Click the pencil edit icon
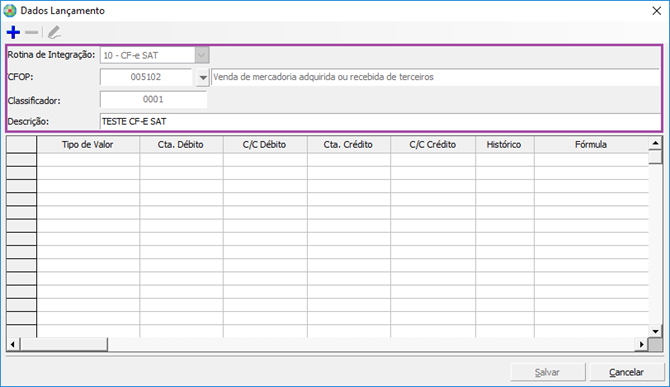The height and width of the screenshot is (387, 670). 54,32
